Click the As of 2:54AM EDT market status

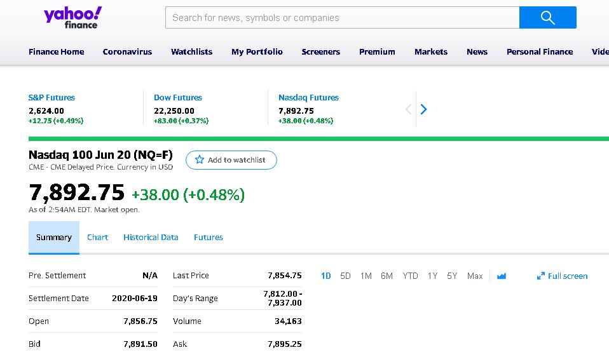coord(84,210)
